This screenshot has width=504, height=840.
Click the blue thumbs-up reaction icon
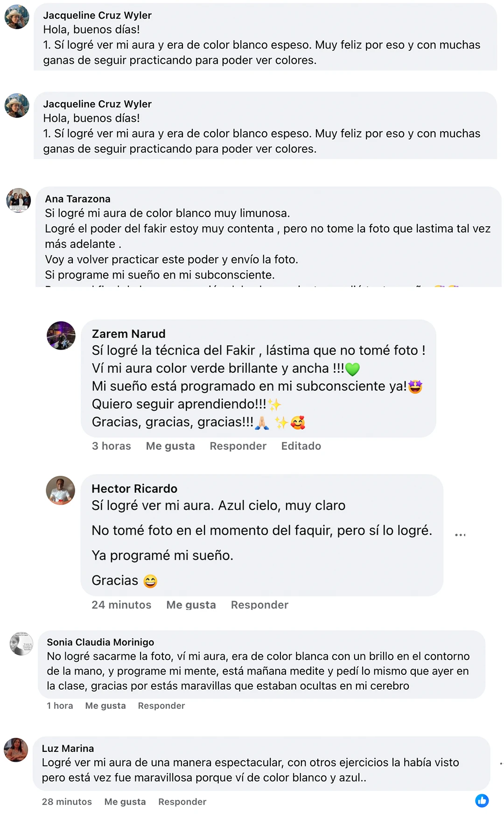pos(482,801)
